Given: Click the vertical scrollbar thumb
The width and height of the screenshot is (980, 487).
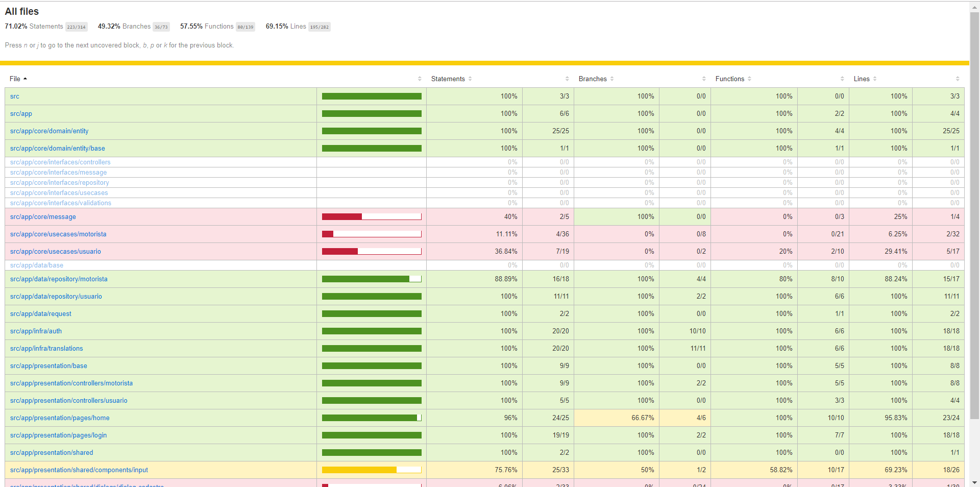Looking at the screenshot, I should click(x=974, y=215).
